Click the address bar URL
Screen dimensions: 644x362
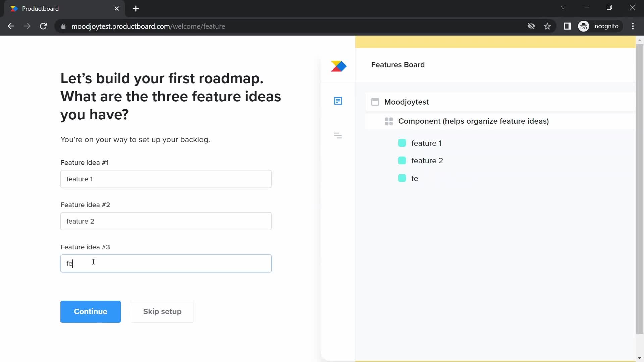click(148, 26)
